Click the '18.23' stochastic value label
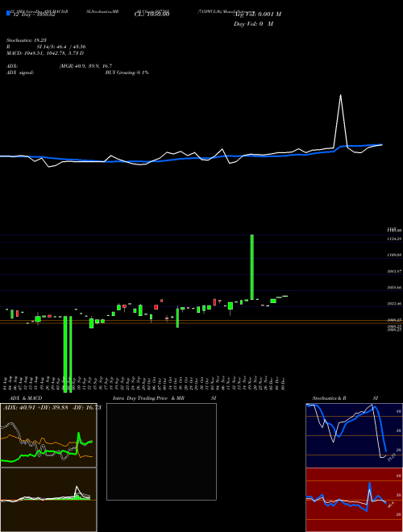Viewport: 403px width, 532px height. tap(392, 457)
